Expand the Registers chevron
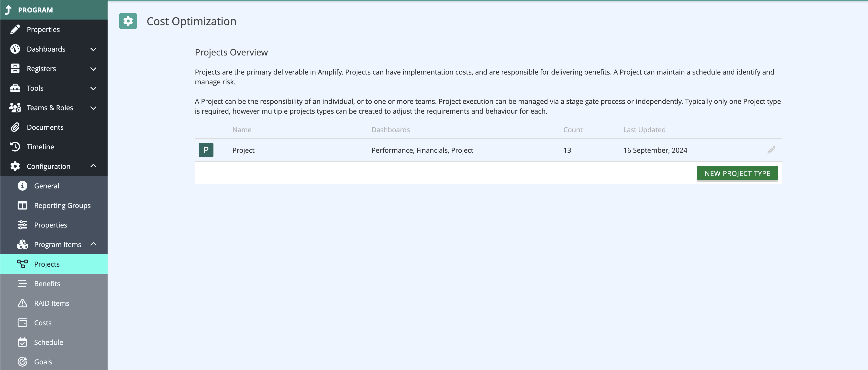The height and width of the screenshot is (370, 868). click(x=93, y=69)
